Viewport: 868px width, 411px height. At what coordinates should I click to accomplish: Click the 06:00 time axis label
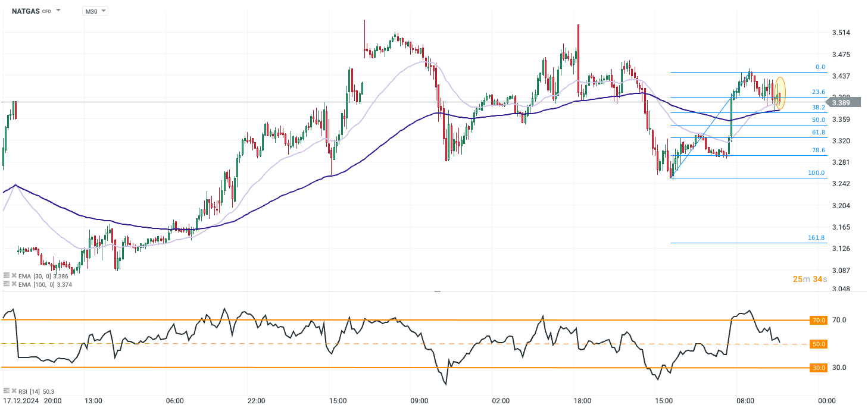(175, 401)
